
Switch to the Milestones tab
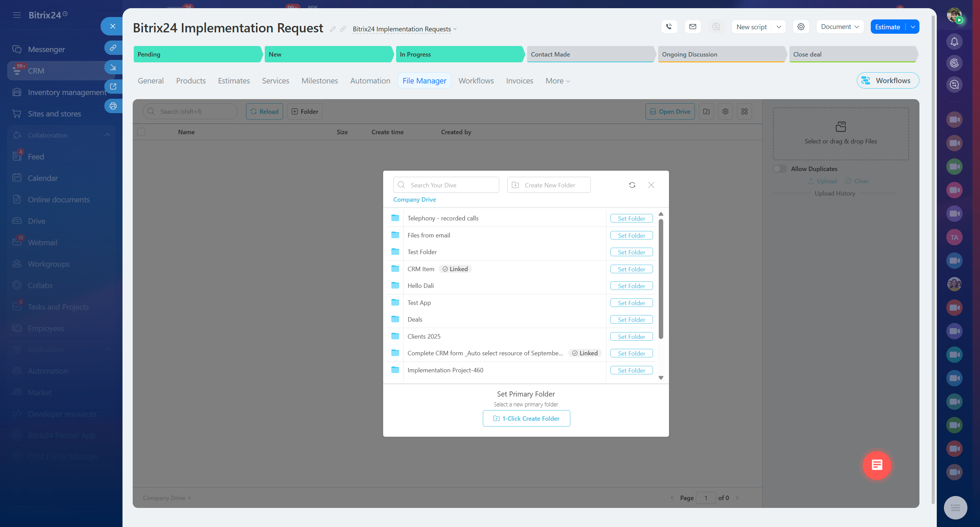pos(319,81)
